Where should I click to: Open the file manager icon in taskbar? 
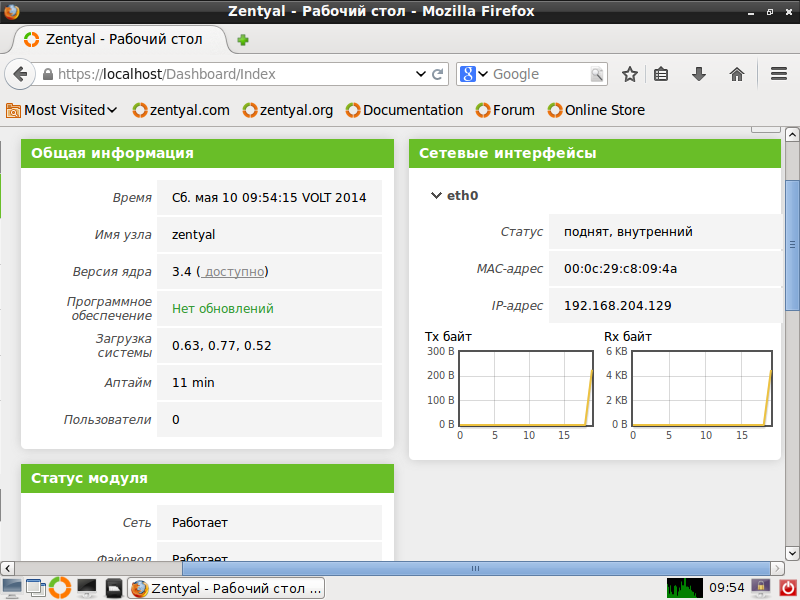(x=113, y=588)
